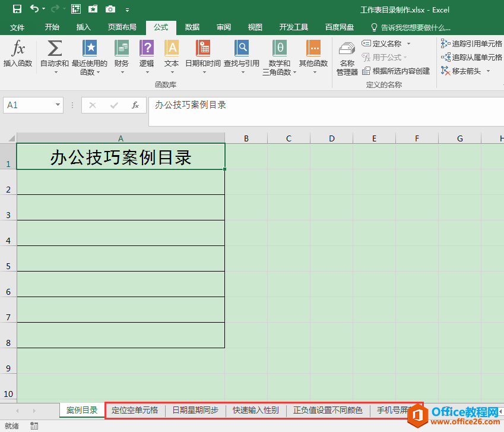Select the 案例目录 sheet tab

[82, 410]
